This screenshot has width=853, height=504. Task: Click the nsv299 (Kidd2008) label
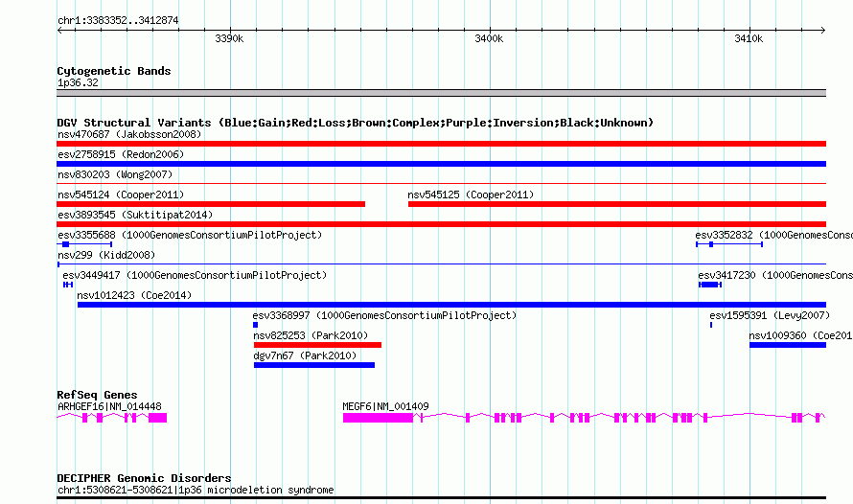point(106,255)
